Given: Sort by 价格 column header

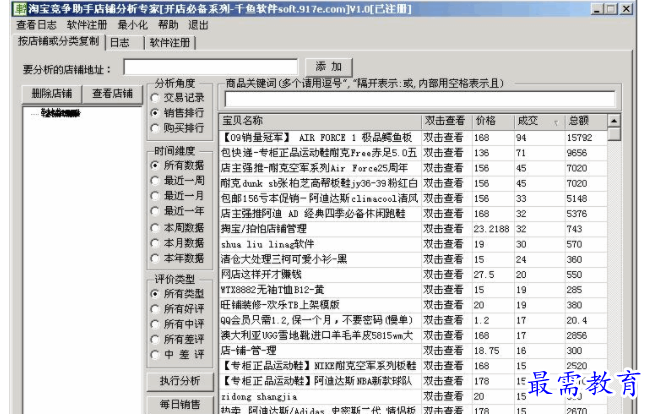Looking at the screenshot, I should pos(493,121).
